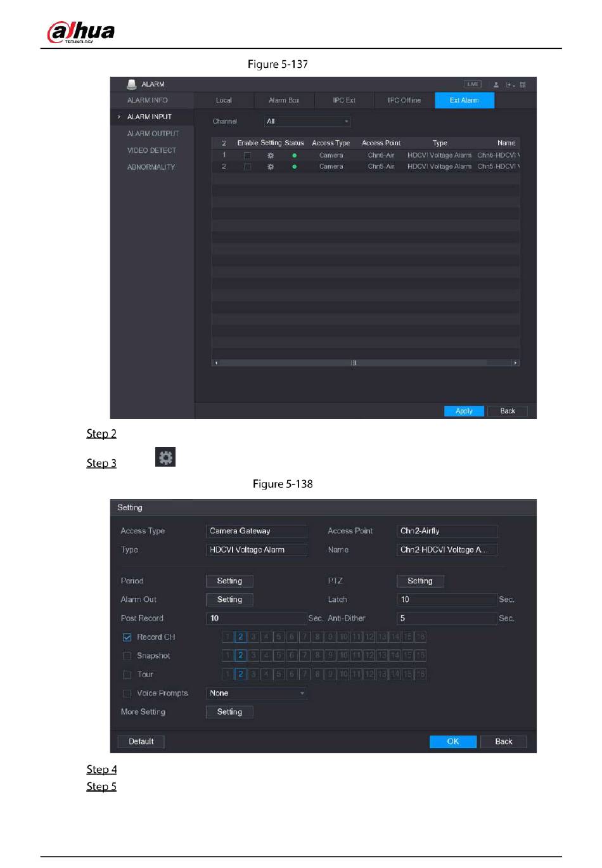Click the QR code icon in Alarm header
This screenshot has width=602, height=868.
coord(523,84)
